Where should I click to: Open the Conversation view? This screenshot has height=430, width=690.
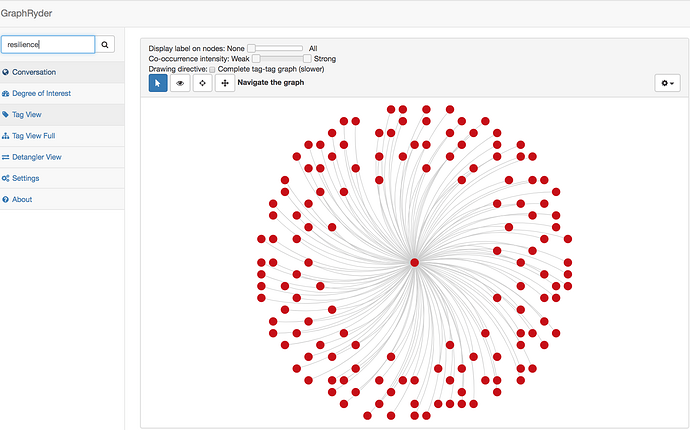tap(62, 72)
